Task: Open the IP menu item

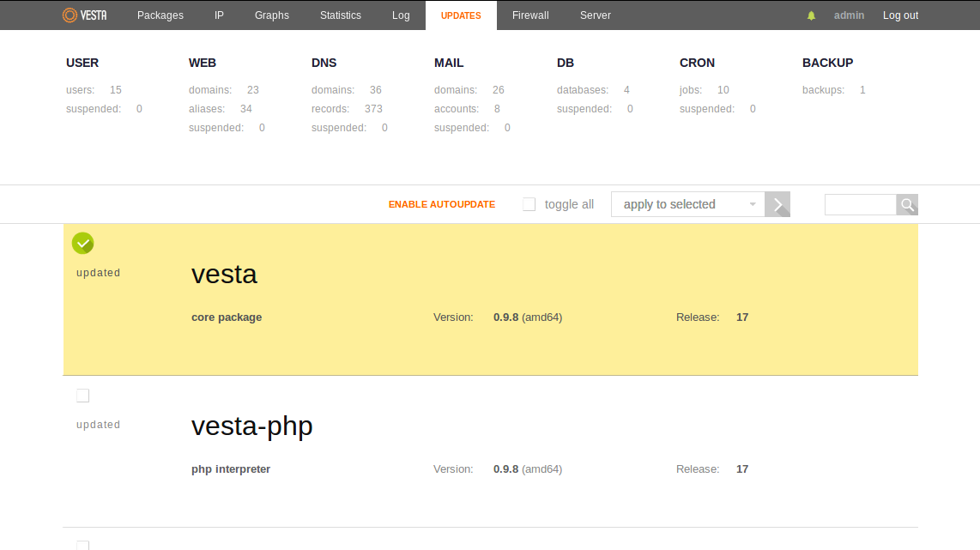Action: click(219, 15)
